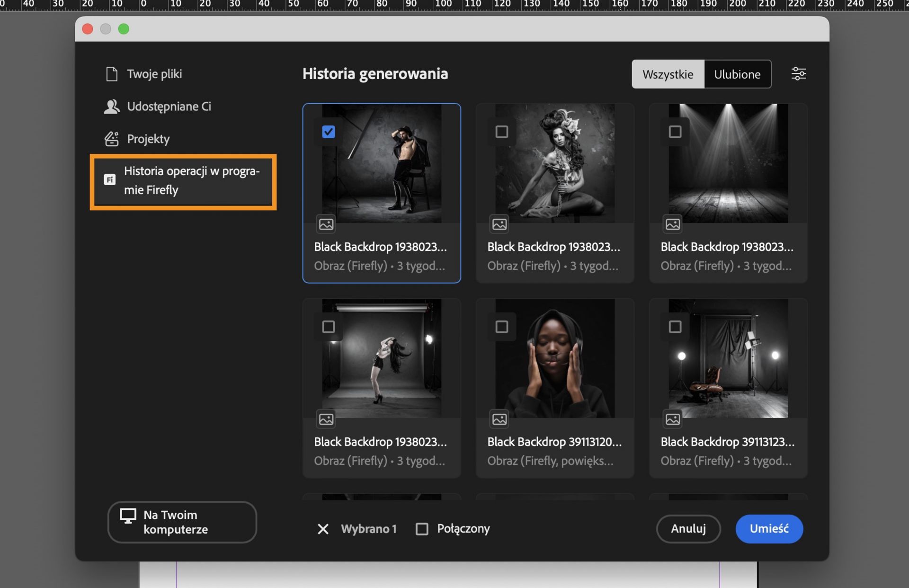Uncheck the first Black Backdrop image checkbox
This screenshot has width=909, height=588.
(329, 132)
